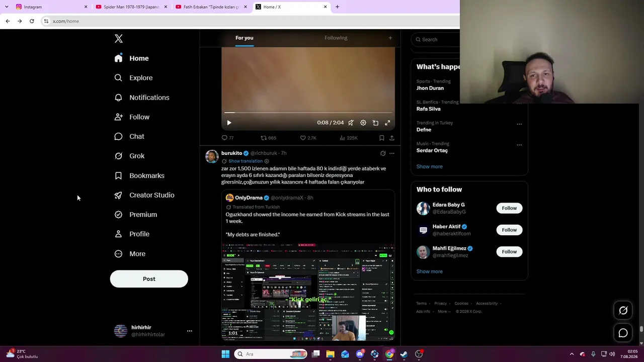Expand the video to fullscreen
Image resolution: width=644 pixels, height=362 pixels.
pyautogui.click(x=387, y=123)
